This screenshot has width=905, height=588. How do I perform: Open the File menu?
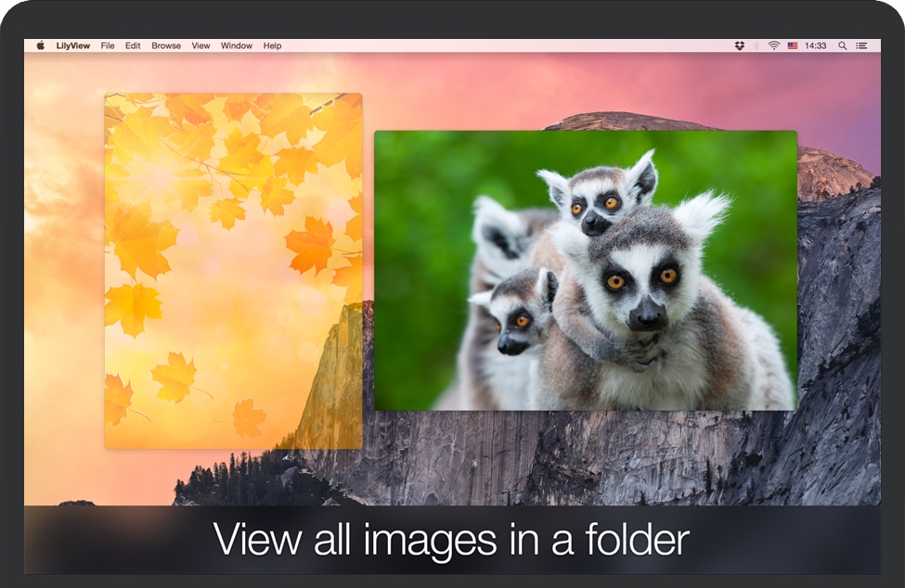point(108,45)
